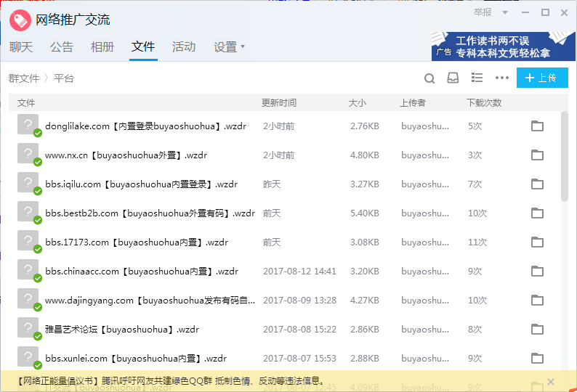577x392 pixels.
Task: Click the 2017-08-12 14:41 update time
Action: [299, 271]
